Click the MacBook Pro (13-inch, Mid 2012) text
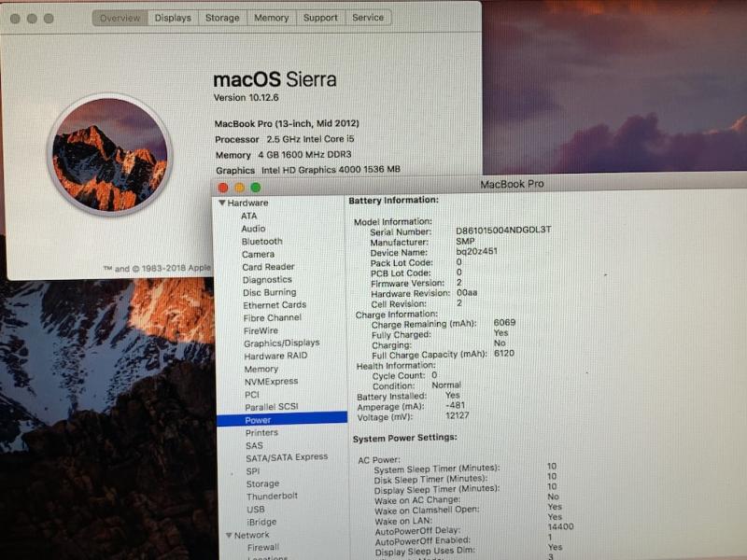This screenshot has height=560, width=747. tap(287, 124)
